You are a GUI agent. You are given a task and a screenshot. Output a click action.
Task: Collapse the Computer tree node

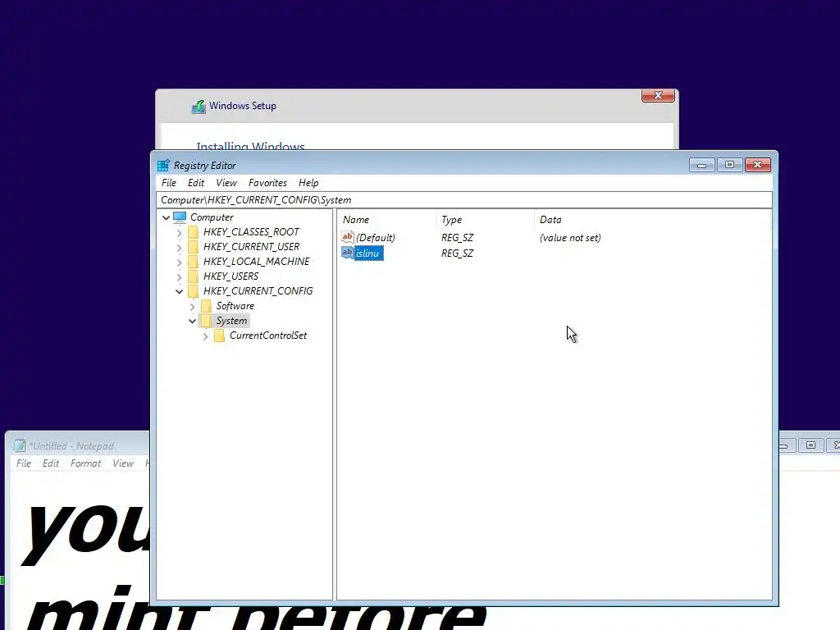point(166,217)
